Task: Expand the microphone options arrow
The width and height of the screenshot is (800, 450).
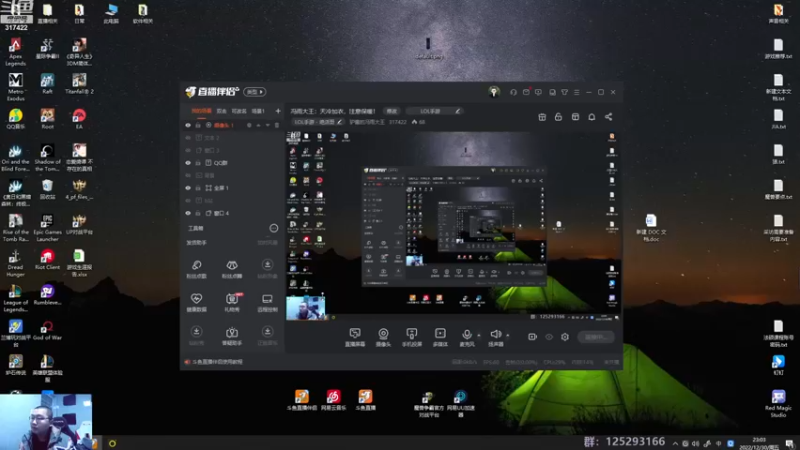Action: click(479, 335)
